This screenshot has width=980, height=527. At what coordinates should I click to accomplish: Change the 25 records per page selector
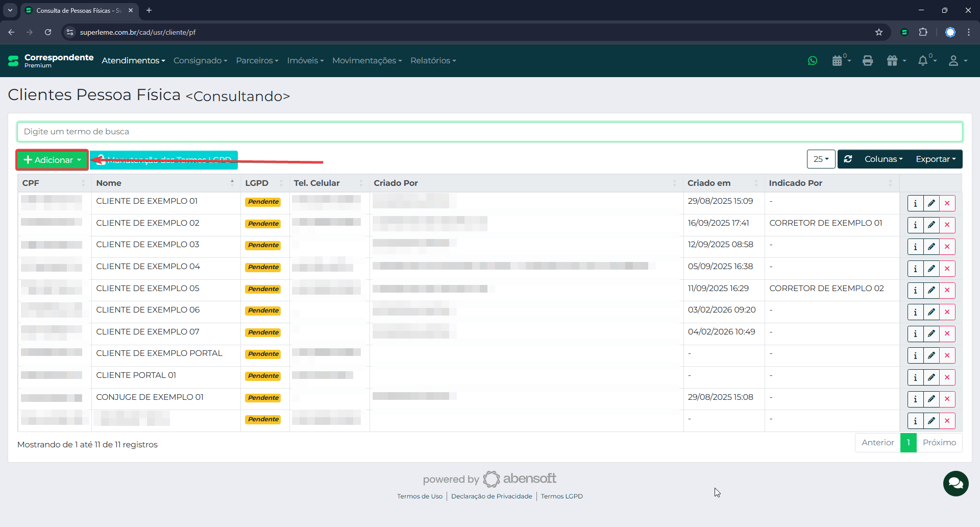click(821, 159)
